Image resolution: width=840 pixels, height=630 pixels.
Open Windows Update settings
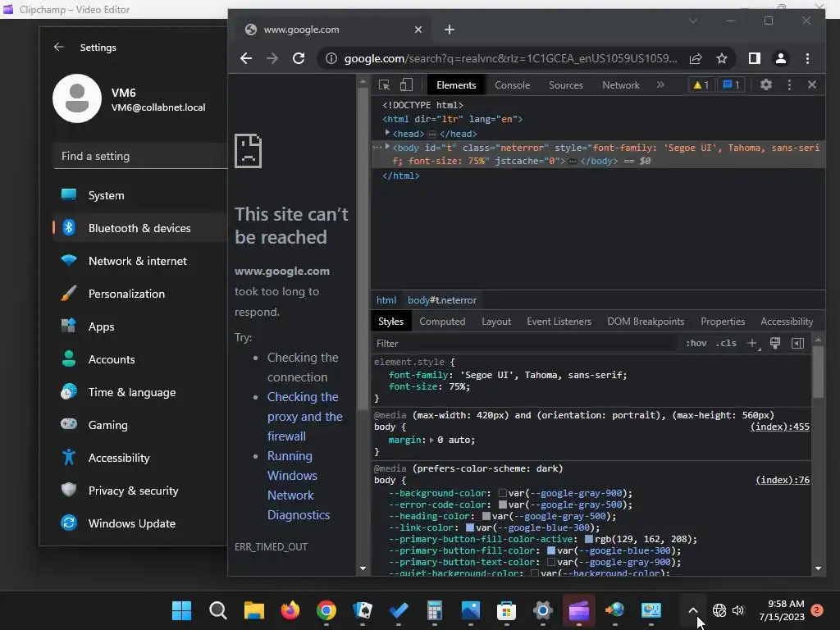coord(140,523)
